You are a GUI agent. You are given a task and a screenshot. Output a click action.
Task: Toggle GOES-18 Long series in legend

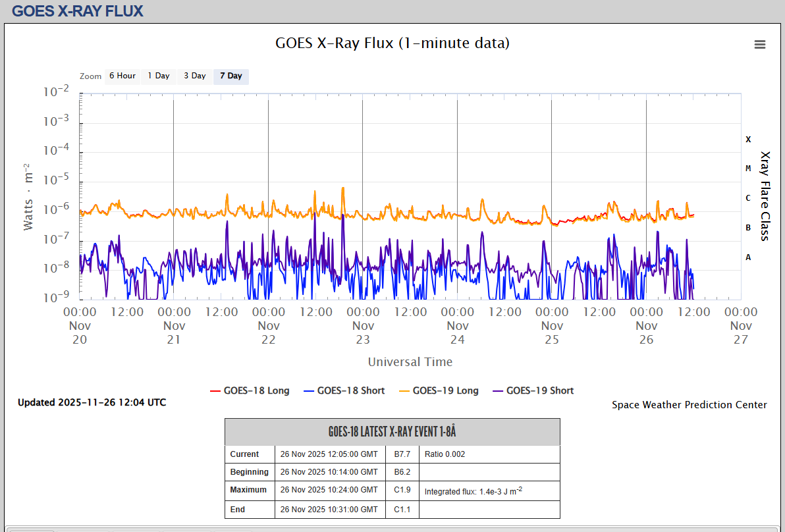[x=256, y=390]
